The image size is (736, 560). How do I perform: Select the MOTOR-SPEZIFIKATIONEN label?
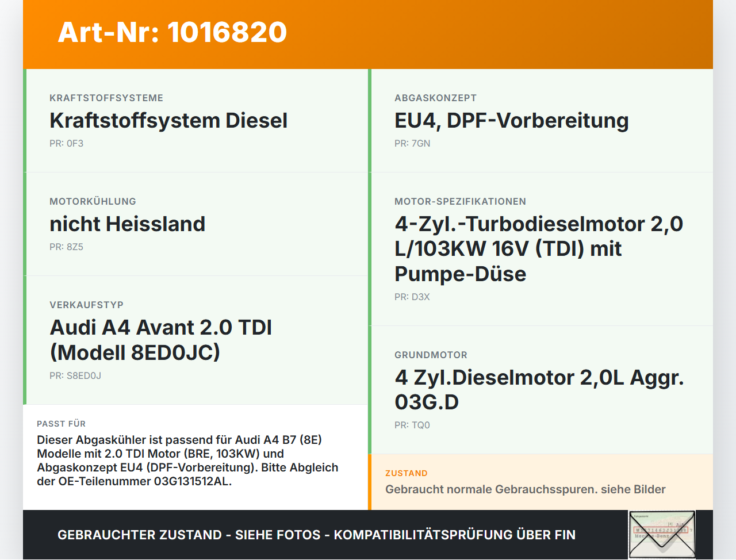460,201
